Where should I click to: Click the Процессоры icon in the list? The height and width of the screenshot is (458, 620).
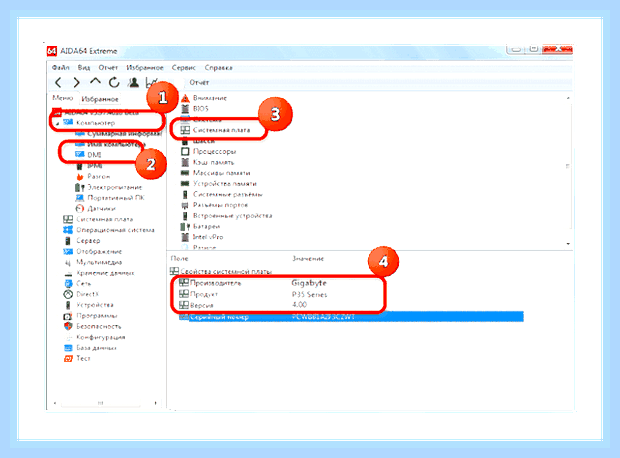tap(185, 151)
